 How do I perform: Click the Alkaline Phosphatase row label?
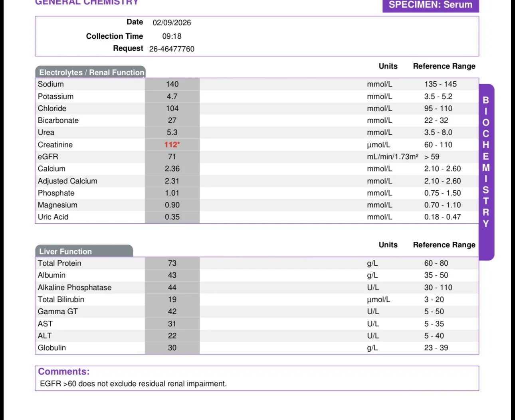[x=75, y=288]
